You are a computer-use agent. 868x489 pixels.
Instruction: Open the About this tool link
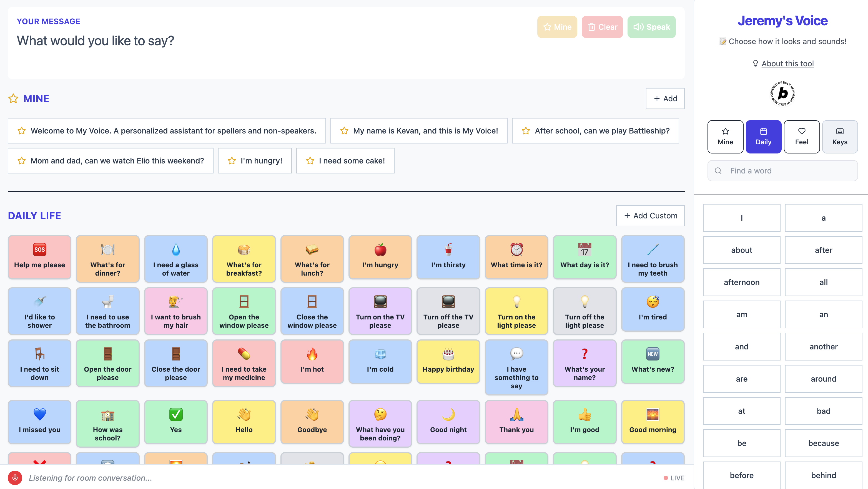point(787,63)
